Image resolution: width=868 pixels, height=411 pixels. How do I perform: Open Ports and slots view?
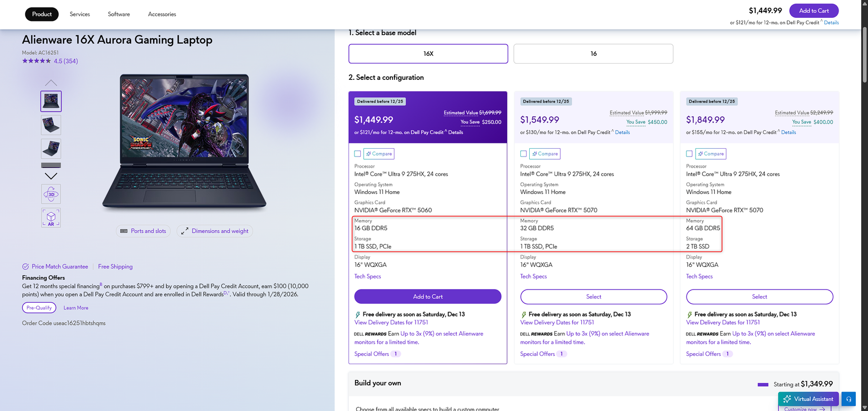pos(143,231)
